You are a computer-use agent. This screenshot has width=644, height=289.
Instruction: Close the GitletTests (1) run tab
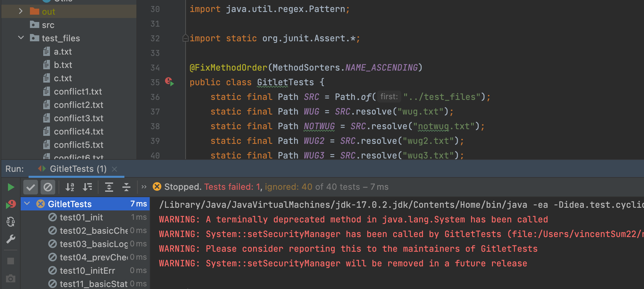coord(114,169)
